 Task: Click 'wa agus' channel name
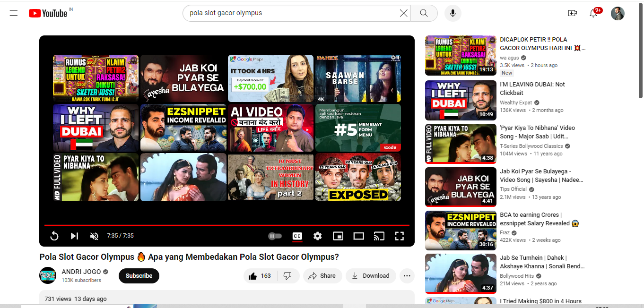pyautogui.click(x=510, y=58)
